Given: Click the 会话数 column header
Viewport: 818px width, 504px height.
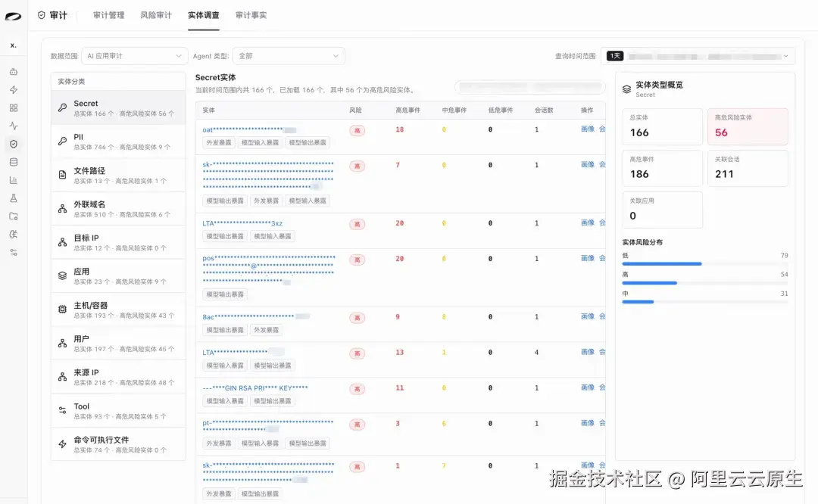Looking at the screenshot, I should click(544, 110).
